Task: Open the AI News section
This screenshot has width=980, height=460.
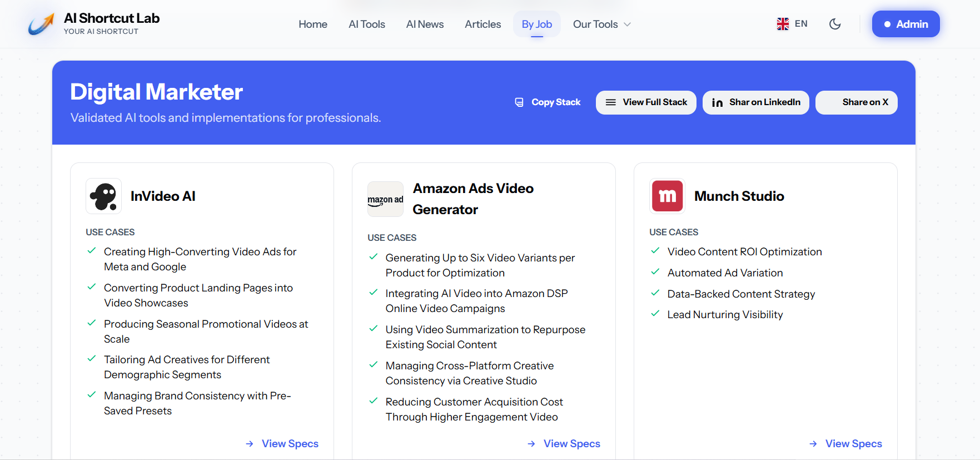Action: tap(425, 24)
